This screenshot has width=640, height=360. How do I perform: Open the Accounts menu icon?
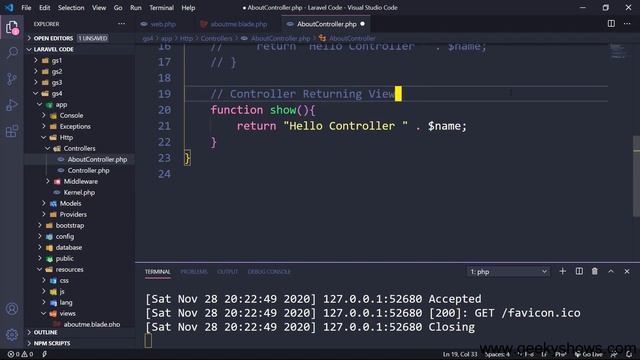tap(12, 309)
